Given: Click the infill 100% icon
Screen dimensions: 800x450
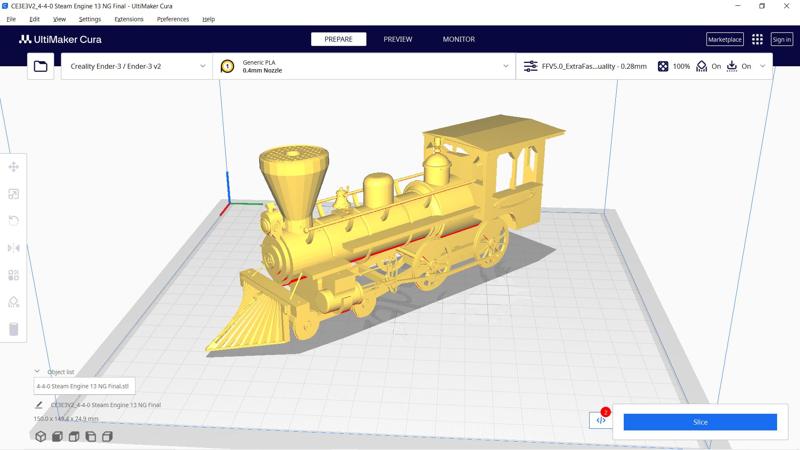Looking at the screenshot, I should tap(663, 66).
